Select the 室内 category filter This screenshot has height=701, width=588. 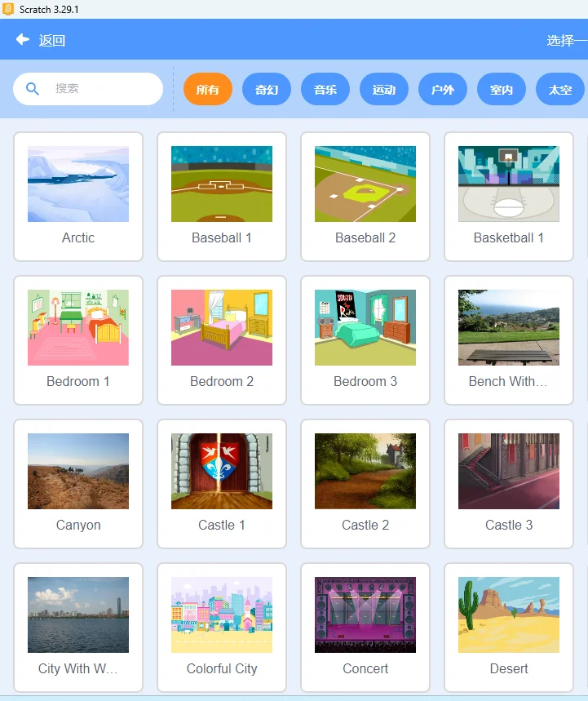click(502, 90)
